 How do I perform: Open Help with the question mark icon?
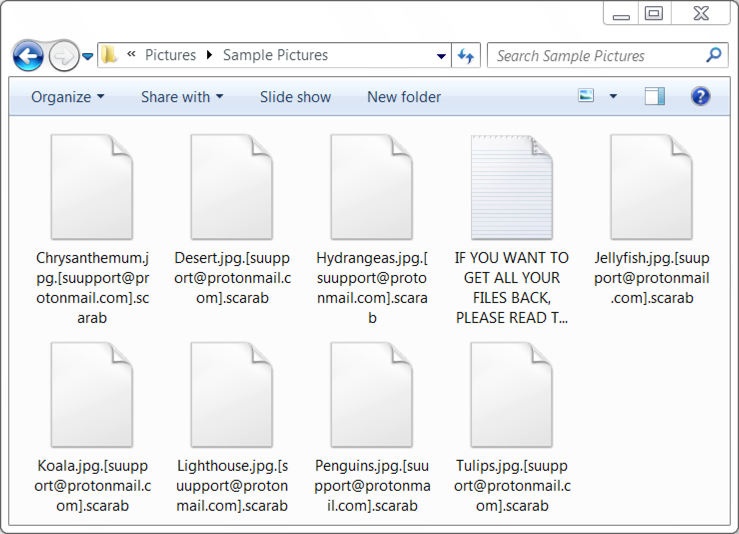coord(700,96)
